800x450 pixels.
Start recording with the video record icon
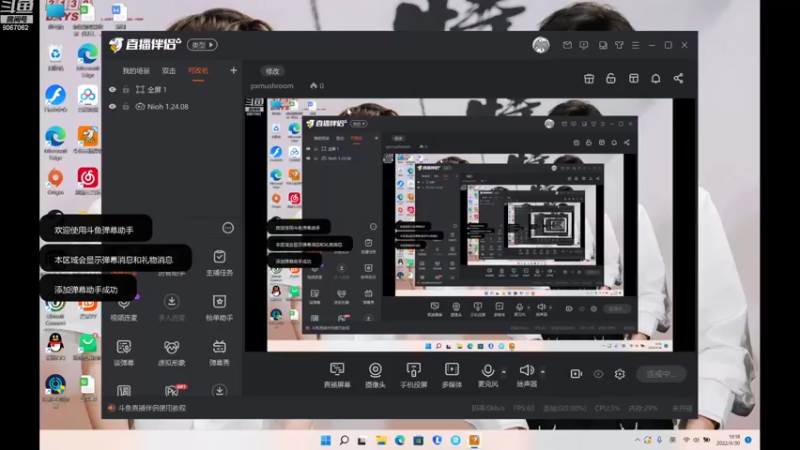pyautogui.click(x=576, y=374)
